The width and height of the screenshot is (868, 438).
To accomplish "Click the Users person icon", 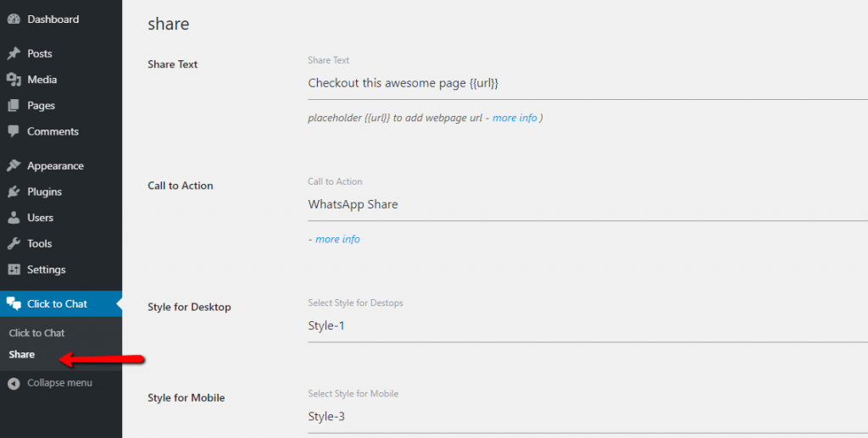I will pos(14,218).
